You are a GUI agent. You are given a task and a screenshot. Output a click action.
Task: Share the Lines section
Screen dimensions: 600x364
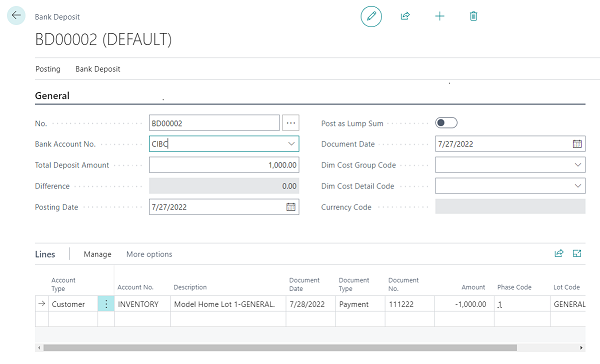point(559,253)
